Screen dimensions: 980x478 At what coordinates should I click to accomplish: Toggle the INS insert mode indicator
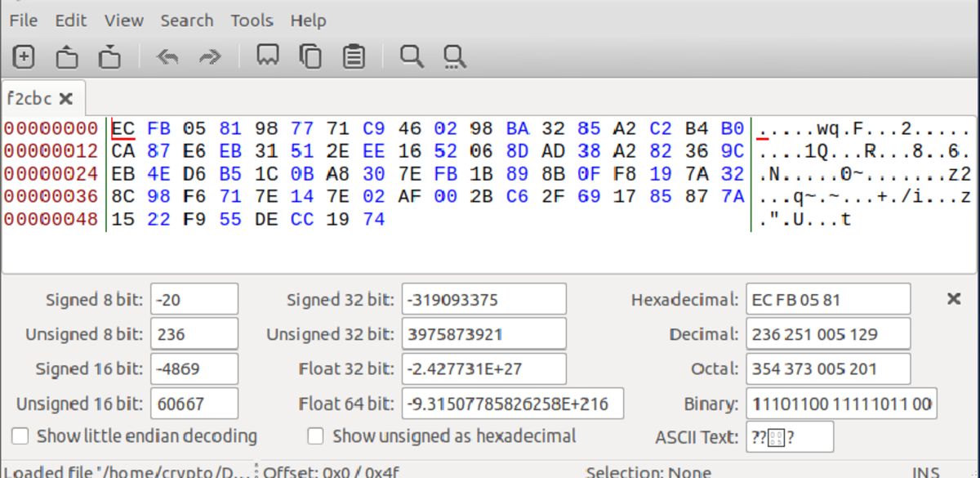925,471
